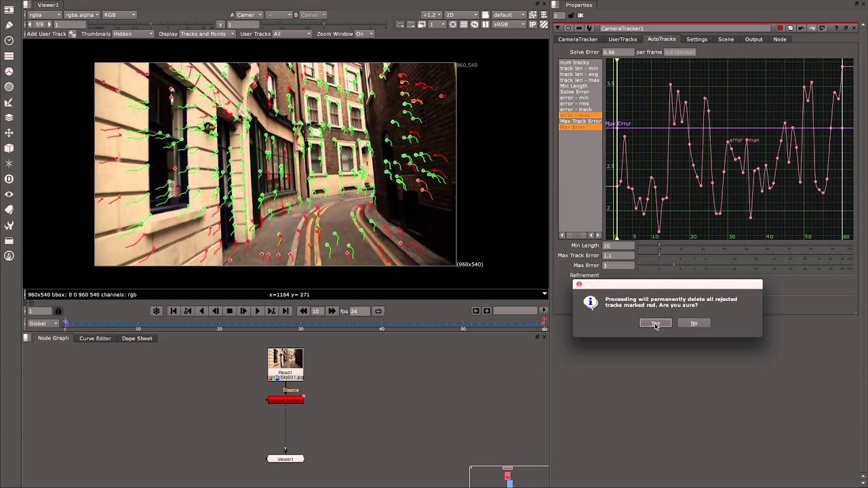
Task: Toggle the frame lock icon beside frame field
Action: click(58, 311)
